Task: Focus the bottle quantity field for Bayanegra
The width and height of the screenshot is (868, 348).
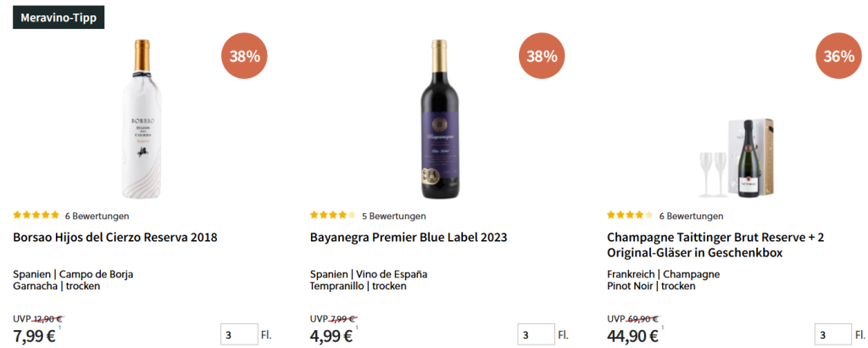Action: (536, 335)
